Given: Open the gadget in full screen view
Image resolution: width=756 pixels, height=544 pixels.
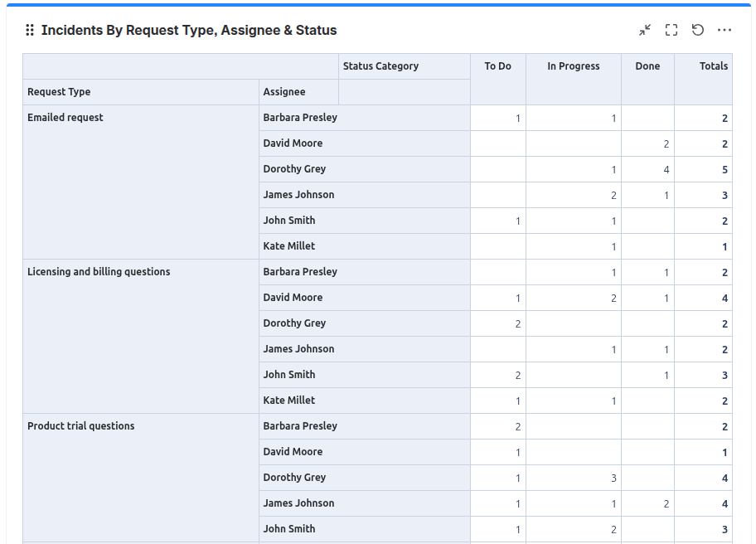Looking at the screenshot, I should pyautogui.click(x=671, y=30).
